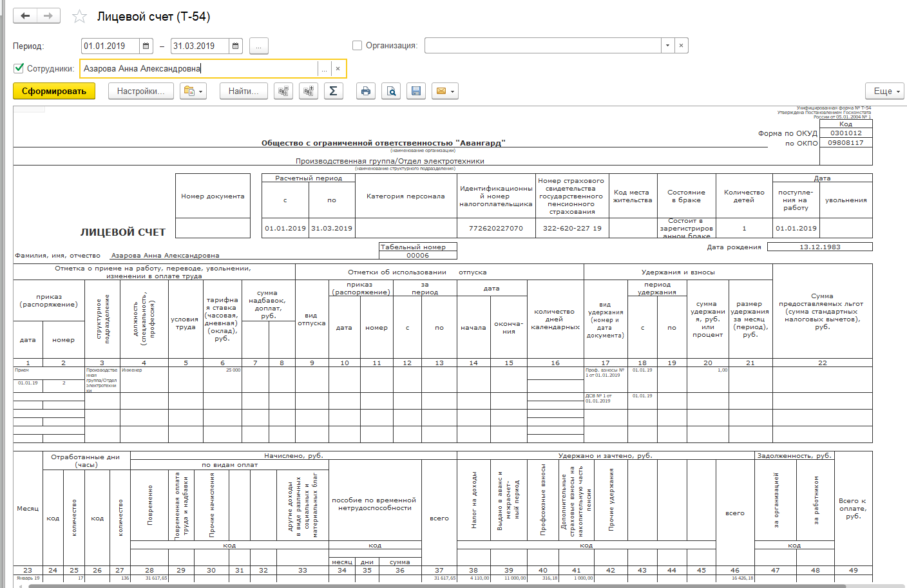Click the Сформировать button
The height and width of the screenshot is (588, 907).
pos(54,91)
